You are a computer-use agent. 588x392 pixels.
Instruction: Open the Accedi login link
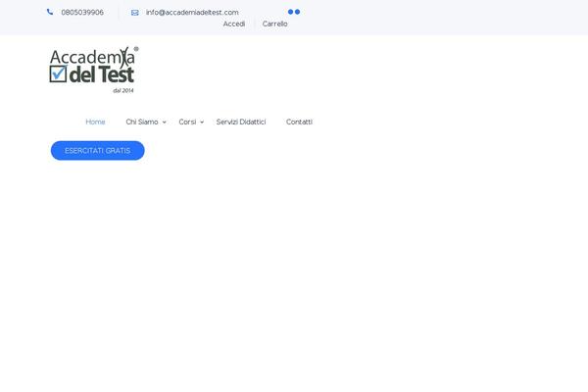coord(234,24)
